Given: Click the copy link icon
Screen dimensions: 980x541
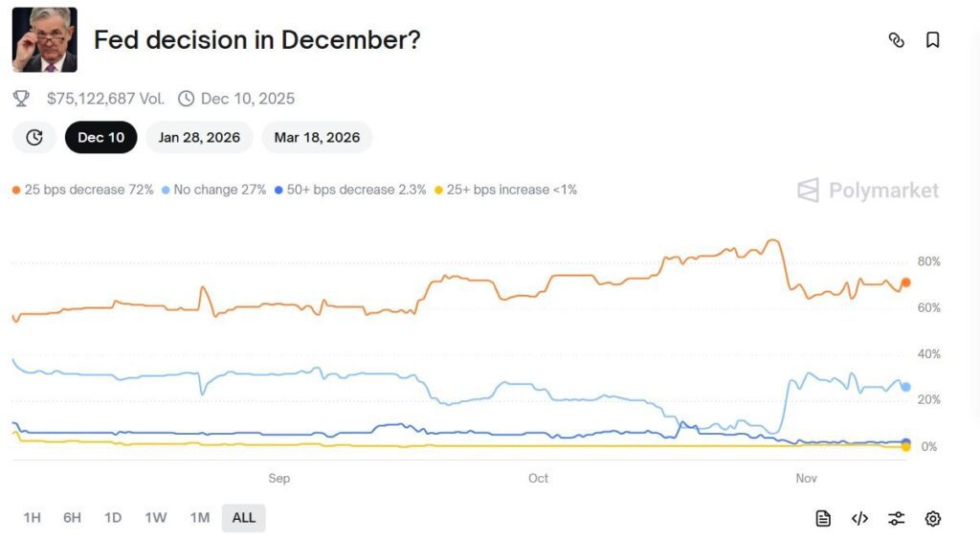Looking at the screenshot, I should pyautogui.click(x=896, y=40).
